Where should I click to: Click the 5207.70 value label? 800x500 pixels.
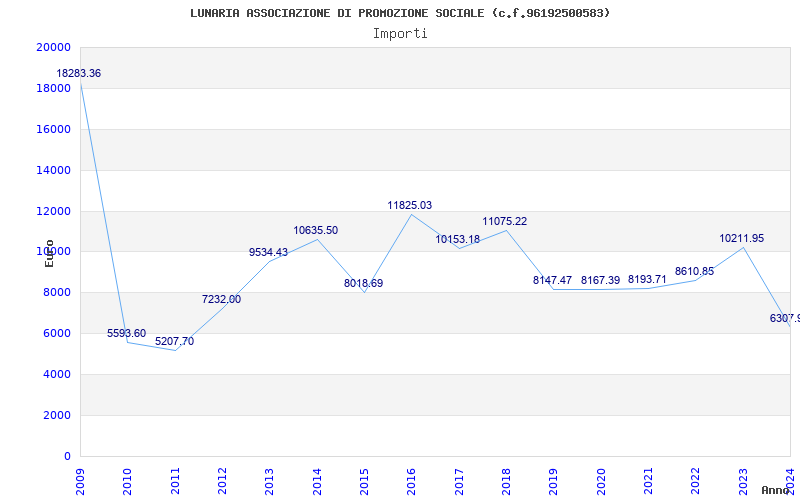click(174, 342)
